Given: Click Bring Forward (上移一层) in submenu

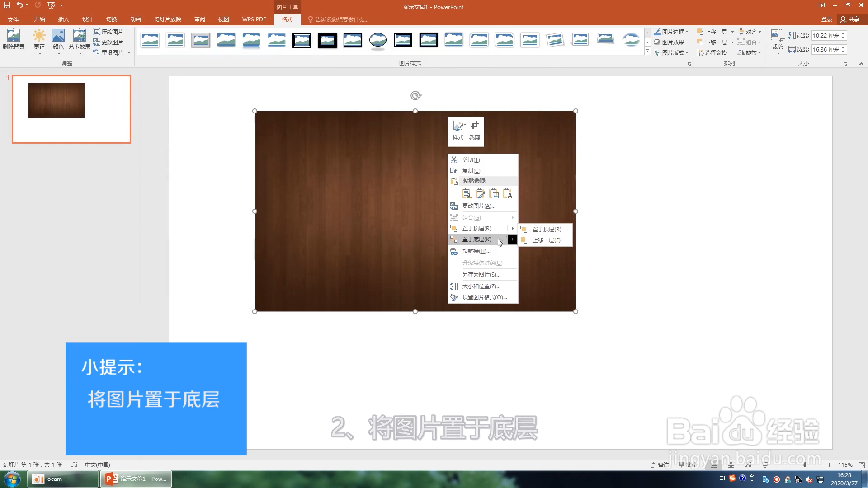Looking at the screenshot, I should pyautogui.click(x=546, y=240).
